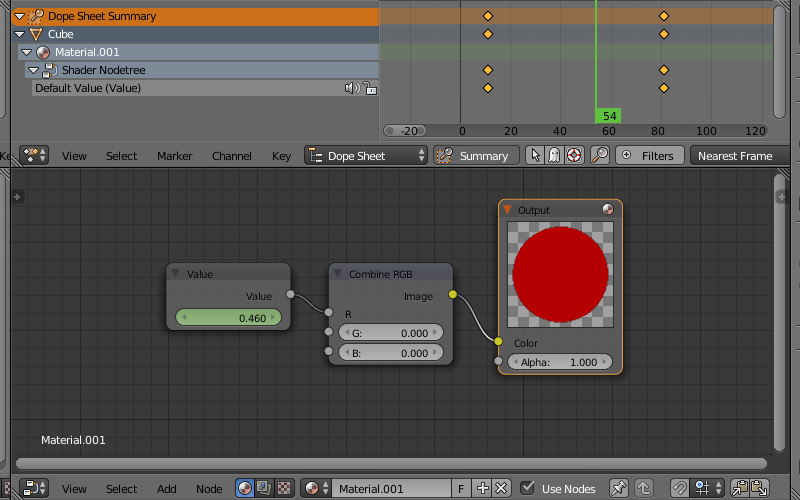This screenshot has height=500, width=800.
Task: Open the snap element type dropdown
Action: (x=707, y=488)
